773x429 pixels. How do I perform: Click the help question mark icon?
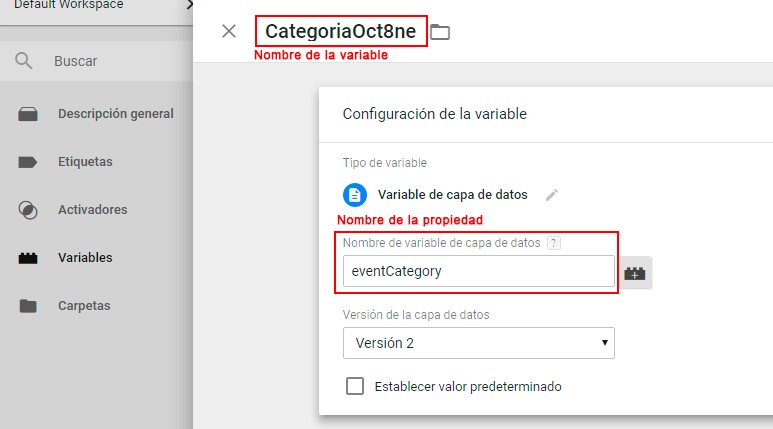554,243
